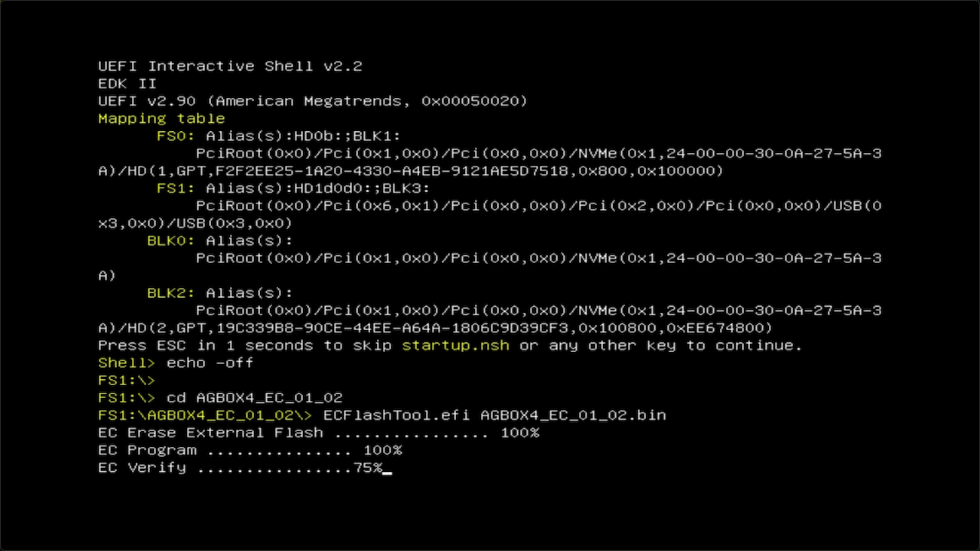Click the yellow "BLK2:" mapping label

pos(171,292)
